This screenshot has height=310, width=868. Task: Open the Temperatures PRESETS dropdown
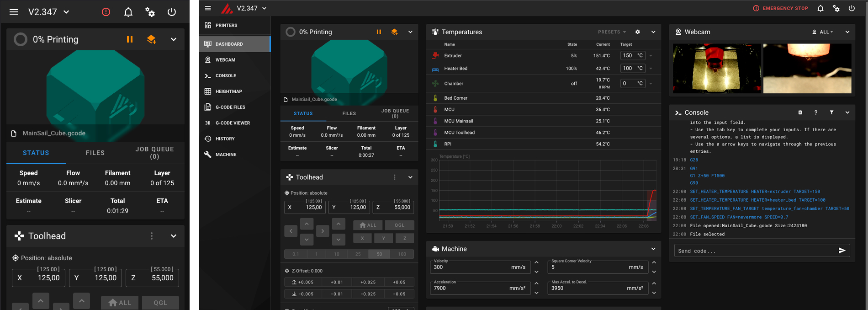tap(612, 32)
